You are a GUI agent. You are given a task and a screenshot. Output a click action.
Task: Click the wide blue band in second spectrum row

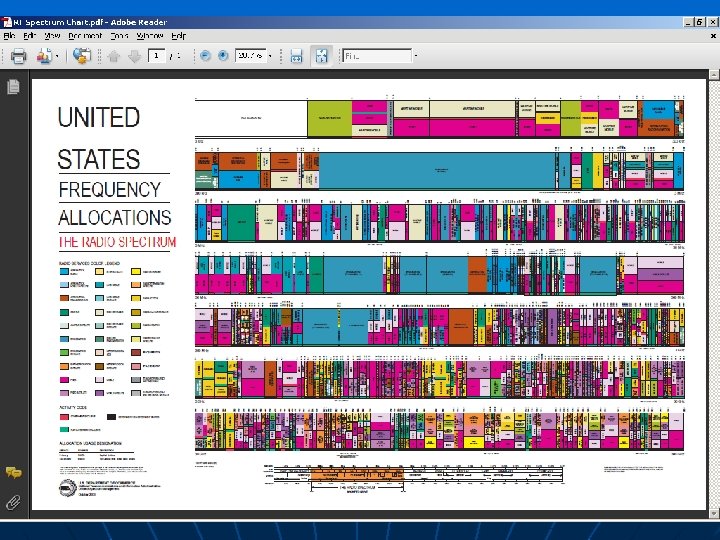tap(438, 171)
